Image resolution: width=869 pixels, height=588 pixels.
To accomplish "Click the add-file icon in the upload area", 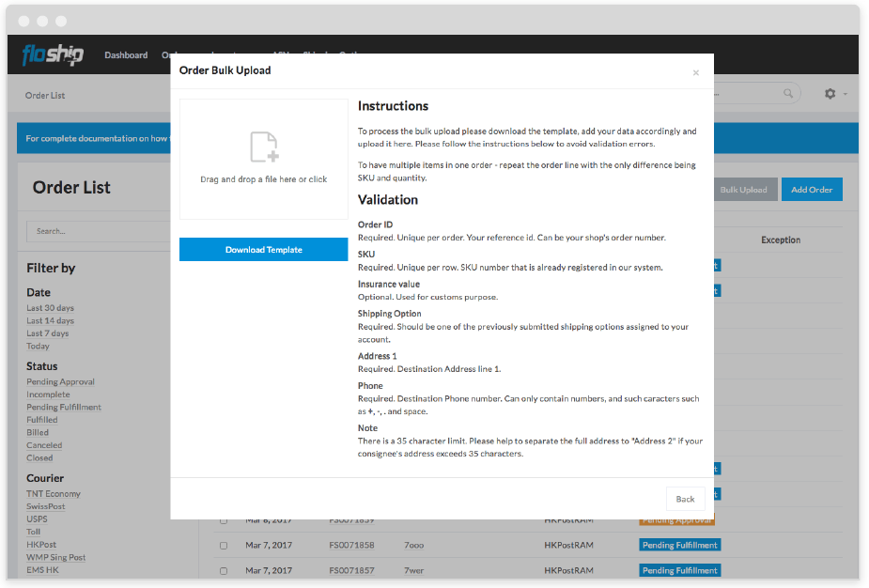I will point(264,147).
